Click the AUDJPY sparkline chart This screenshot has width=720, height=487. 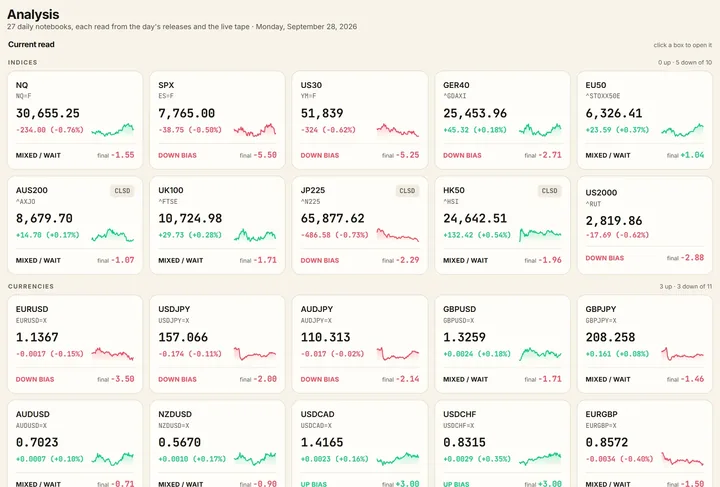click(398, 354)
